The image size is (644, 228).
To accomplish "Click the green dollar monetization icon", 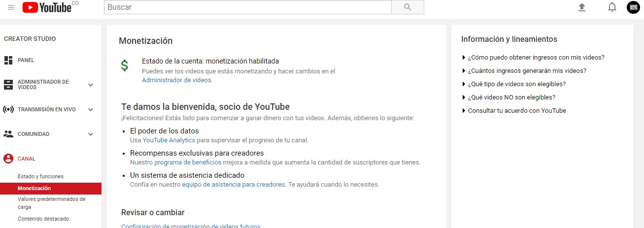I will coord(125,65).
